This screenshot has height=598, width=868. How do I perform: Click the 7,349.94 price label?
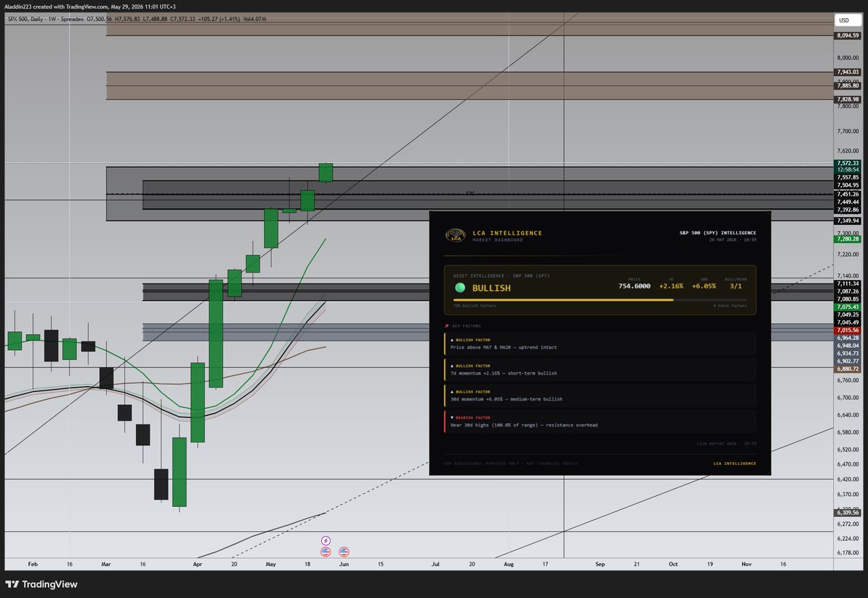[x=847, y=220]
